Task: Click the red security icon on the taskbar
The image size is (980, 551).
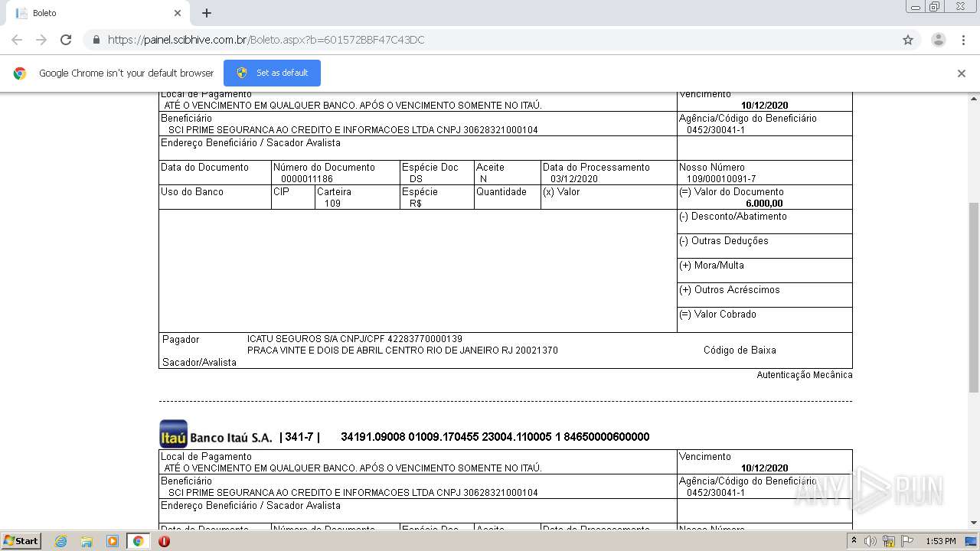Action: tap(164, 541)
